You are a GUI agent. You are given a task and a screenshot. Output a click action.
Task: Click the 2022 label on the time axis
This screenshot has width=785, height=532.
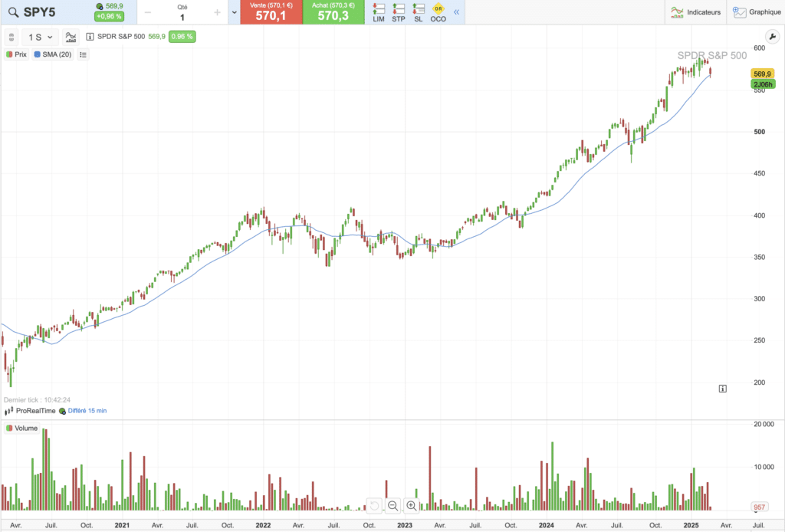click(x=263, y=525)
